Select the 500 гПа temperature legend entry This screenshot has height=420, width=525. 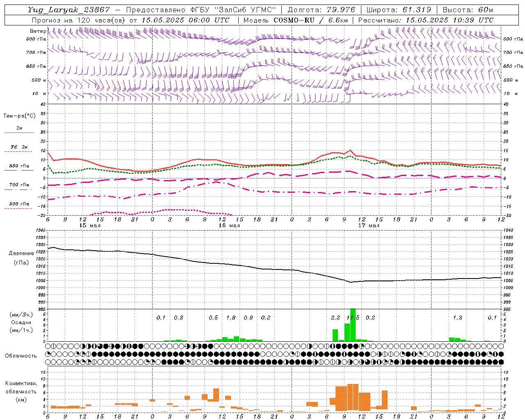[x=19, y=203]
